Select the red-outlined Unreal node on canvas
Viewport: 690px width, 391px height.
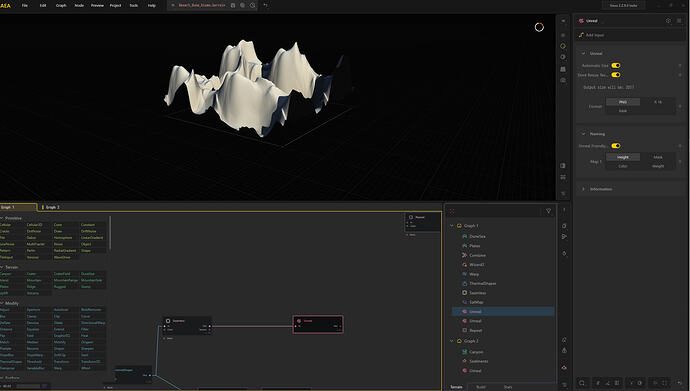tap(318, 324)
